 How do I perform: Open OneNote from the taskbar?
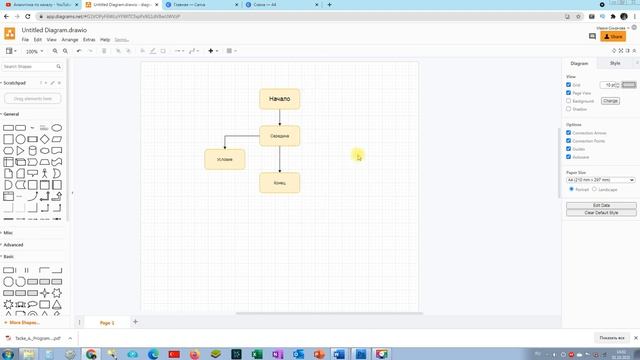point(278,353)
